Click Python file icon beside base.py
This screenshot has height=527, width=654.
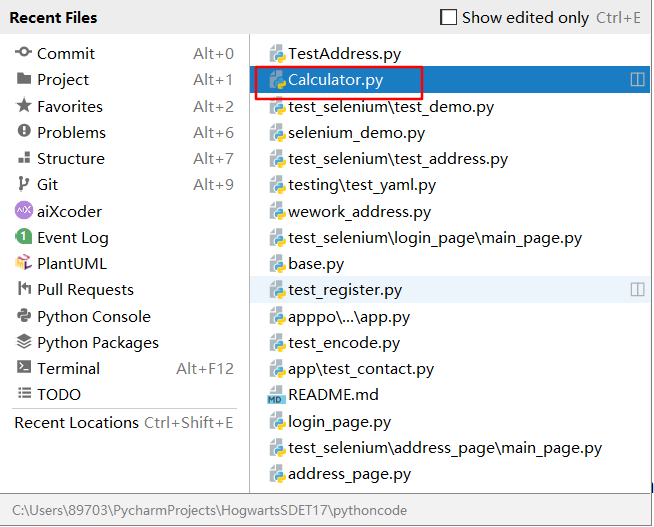coord(277,264)
